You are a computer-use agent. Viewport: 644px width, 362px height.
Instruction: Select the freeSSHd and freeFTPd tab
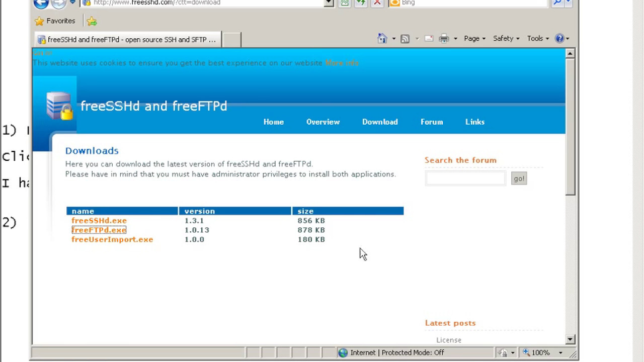point(128,40)
